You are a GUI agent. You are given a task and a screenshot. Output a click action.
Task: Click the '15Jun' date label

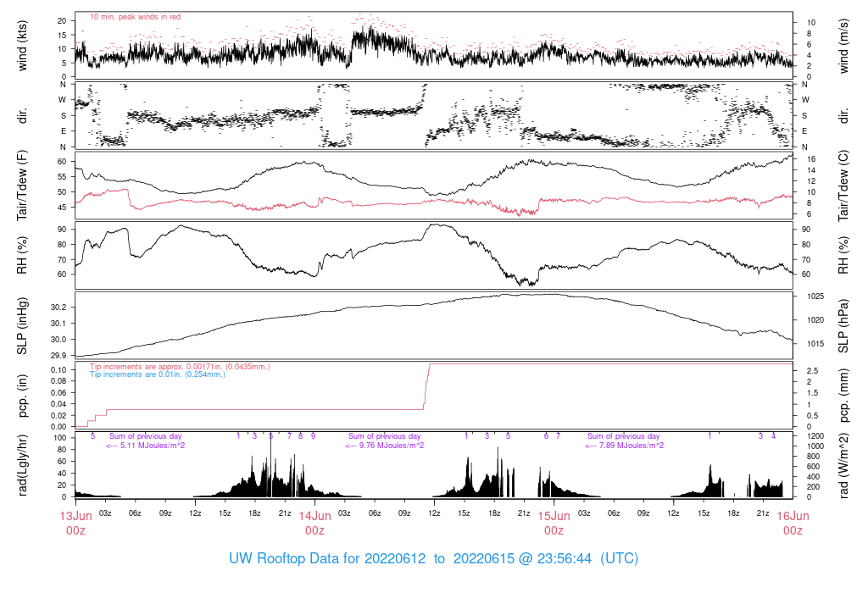(x=554, y=516)
